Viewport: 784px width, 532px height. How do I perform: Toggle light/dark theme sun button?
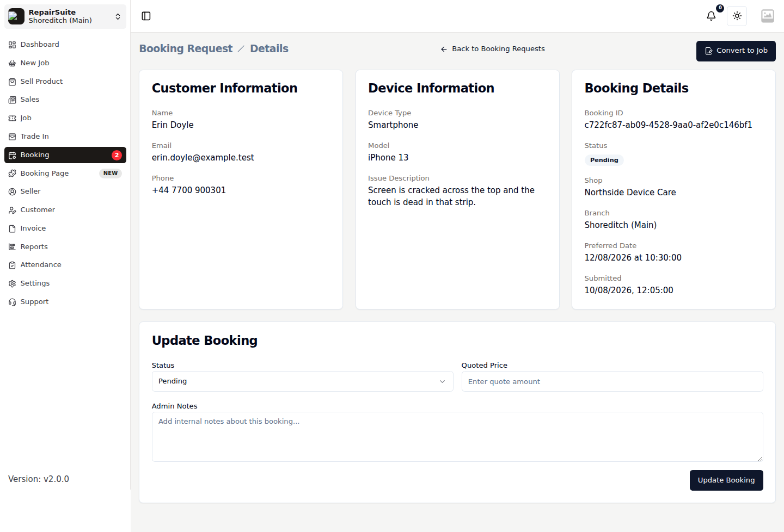pyautogui.click(x=737, y=16)
